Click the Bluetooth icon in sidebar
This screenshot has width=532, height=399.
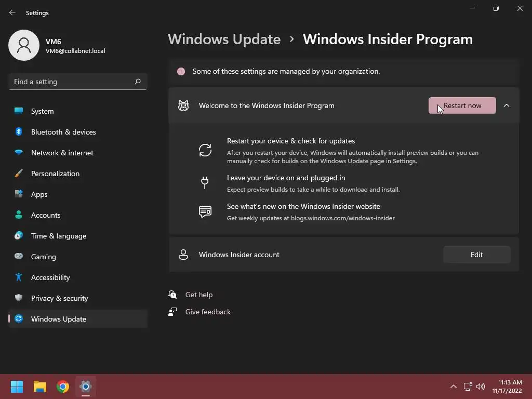19,131
